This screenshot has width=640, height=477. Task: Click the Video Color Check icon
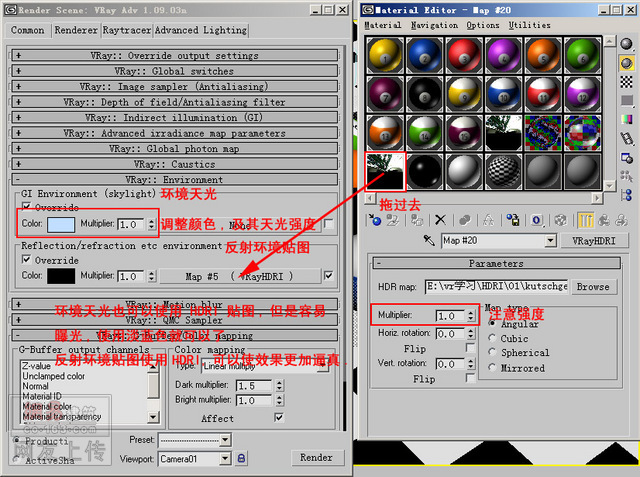pyautogui.click(x=627, y=119)
